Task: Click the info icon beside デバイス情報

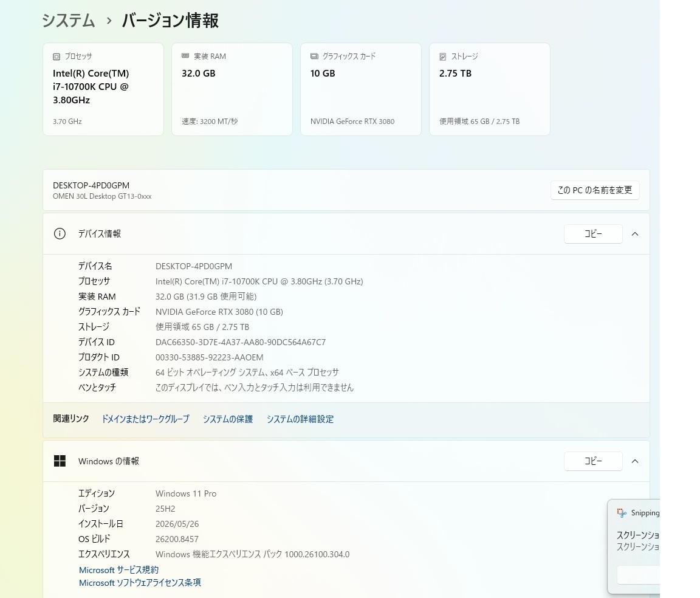Action: click(60, 233)
